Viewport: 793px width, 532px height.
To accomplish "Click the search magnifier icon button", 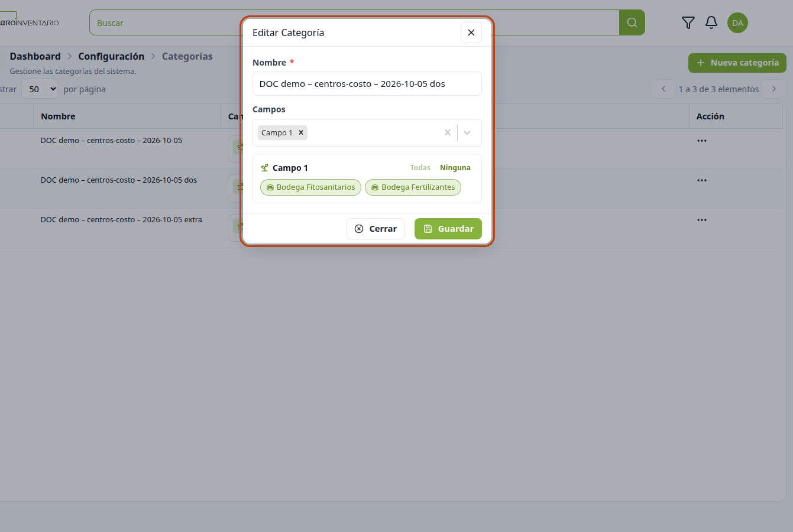I will click(x=632, y=22).
